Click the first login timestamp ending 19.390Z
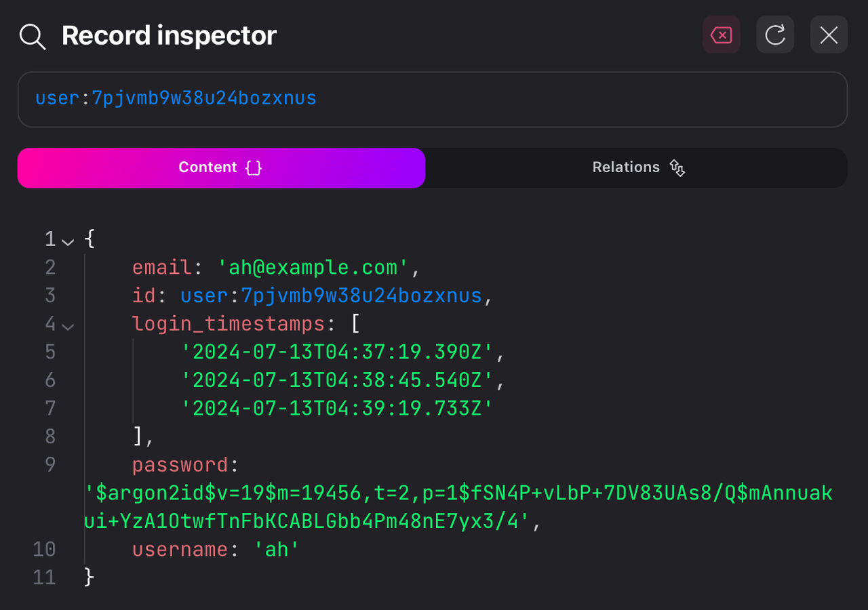 337,352
